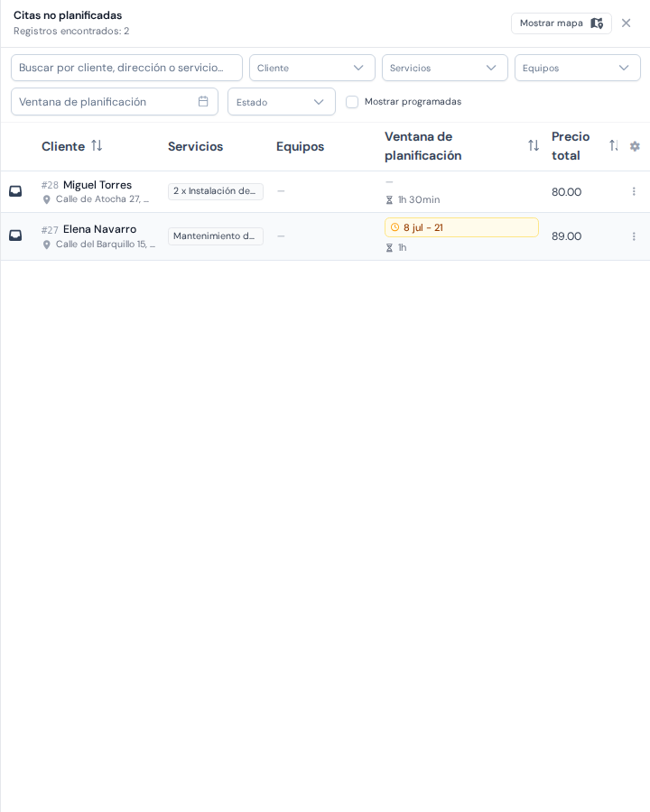This screenshot has height=812, width=650.
Task: Open table column settings gear
Action: point(635,146)
